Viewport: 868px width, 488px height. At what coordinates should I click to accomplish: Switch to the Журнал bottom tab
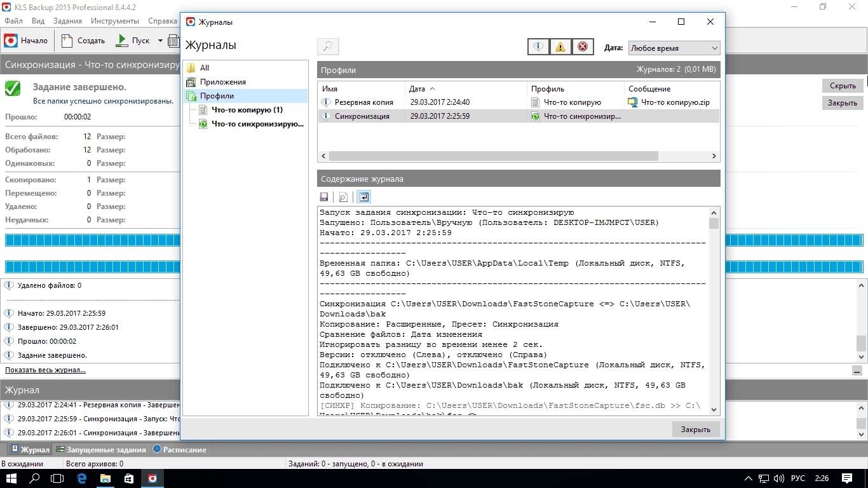click(x=29, y=449)
